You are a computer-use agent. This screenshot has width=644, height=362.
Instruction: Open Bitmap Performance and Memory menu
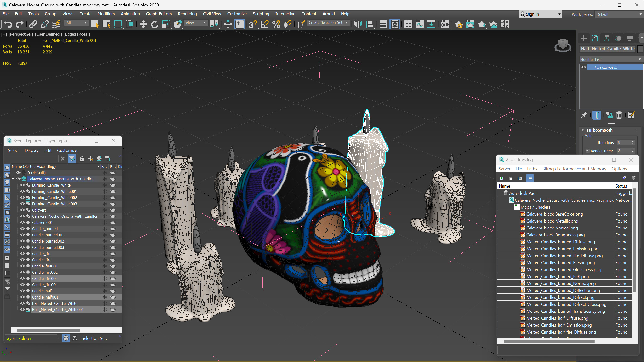(x=574, y=169)
